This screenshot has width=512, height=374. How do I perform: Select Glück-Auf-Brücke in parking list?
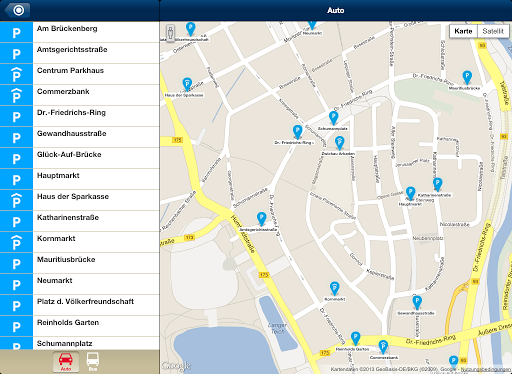(80, 158)
